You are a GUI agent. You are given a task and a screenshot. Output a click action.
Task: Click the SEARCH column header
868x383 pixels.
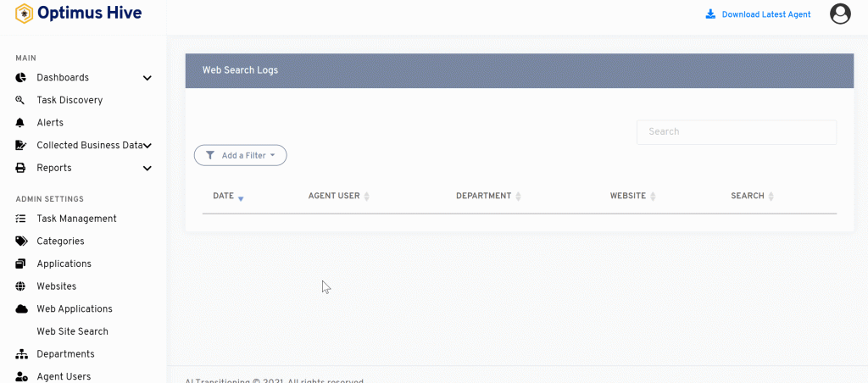tap(748, 196)
